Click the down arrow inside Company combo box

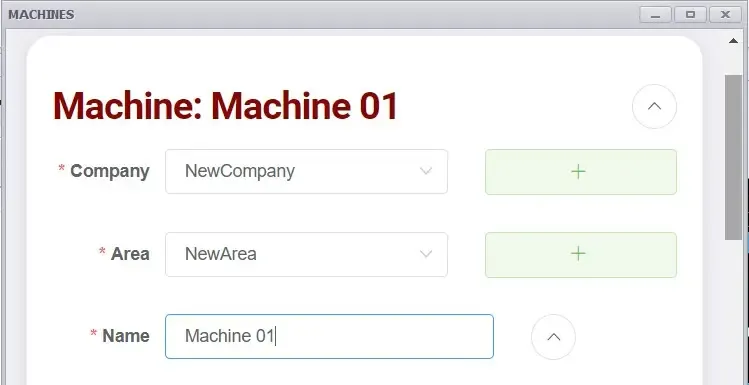click(x=426, y=171)
